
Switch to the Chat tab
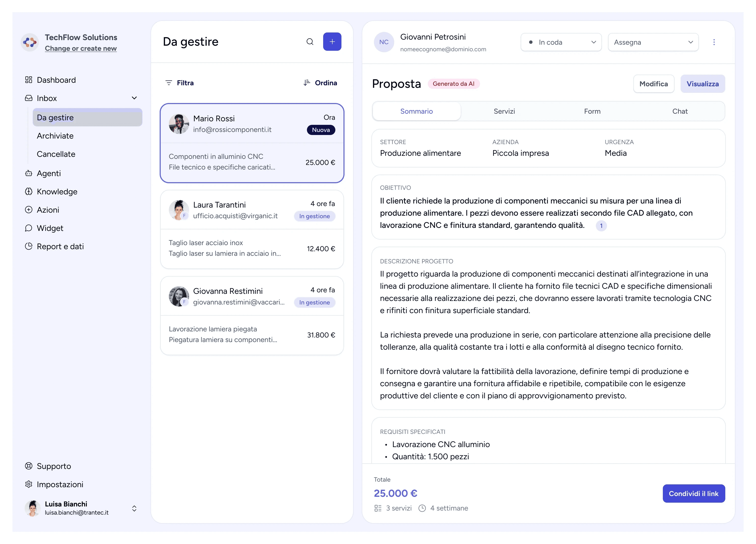click(x=680, y=111)
